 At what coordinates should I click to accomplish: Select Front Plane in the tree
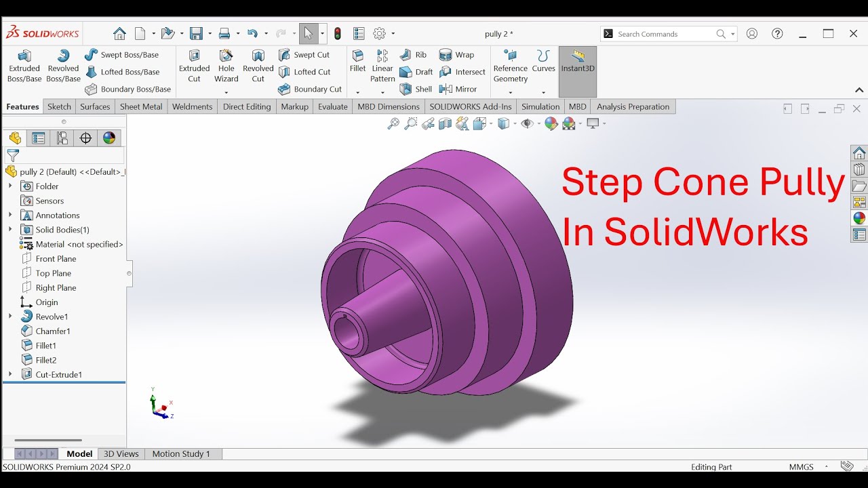[48, 258]
